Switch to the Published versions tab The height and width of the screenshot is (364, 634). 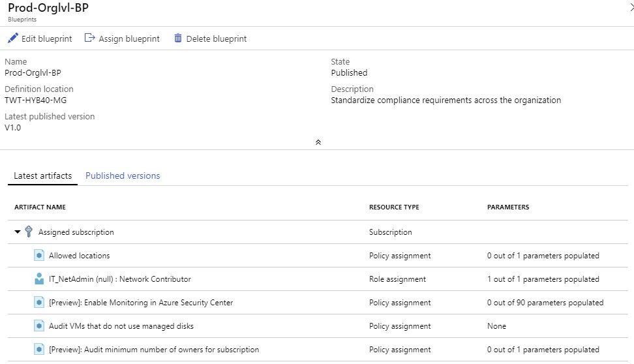pos(123,176)
